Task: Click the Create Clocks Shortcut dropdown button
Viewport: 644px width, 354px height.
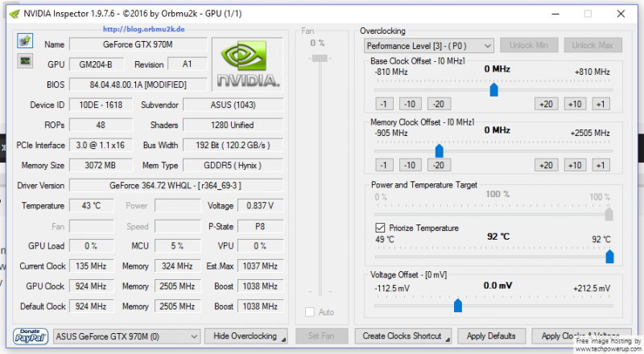Action: 403,336
